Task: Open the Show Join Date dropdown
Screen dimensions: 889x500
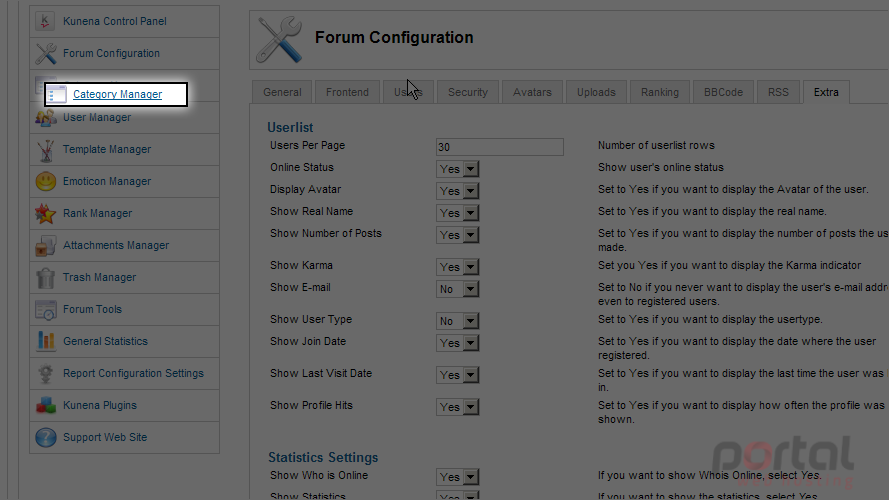Action: [x=458, y=343]
